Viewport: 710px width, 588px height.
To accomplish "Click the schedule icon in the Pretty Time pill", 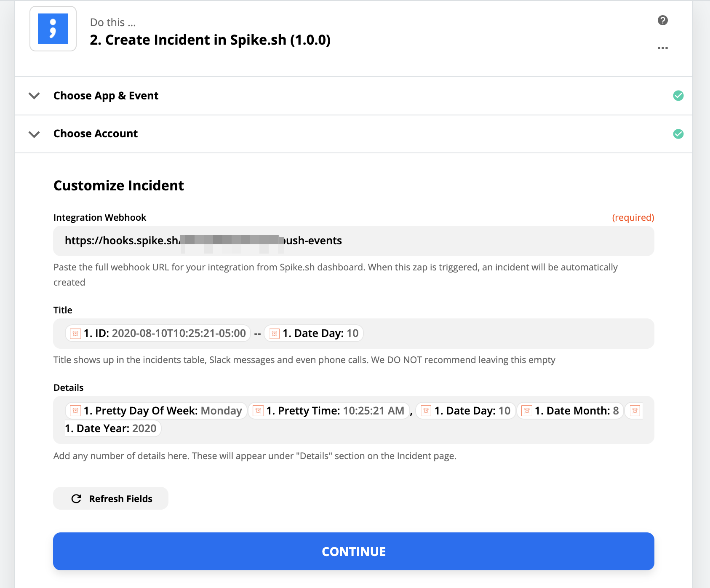I will (x=258, y=411).
